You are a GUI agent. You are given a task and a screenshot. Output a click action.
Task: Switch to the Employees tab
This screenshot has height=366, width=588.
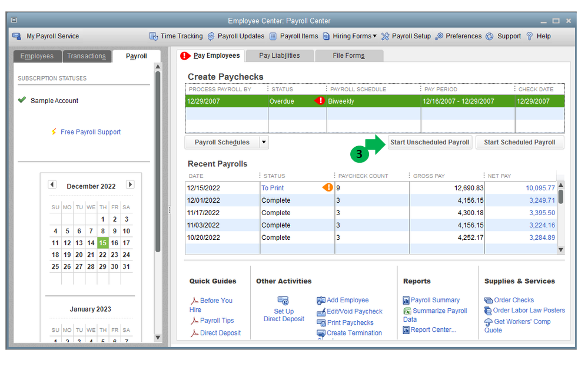pyautogui.click(x=36, y=56)
